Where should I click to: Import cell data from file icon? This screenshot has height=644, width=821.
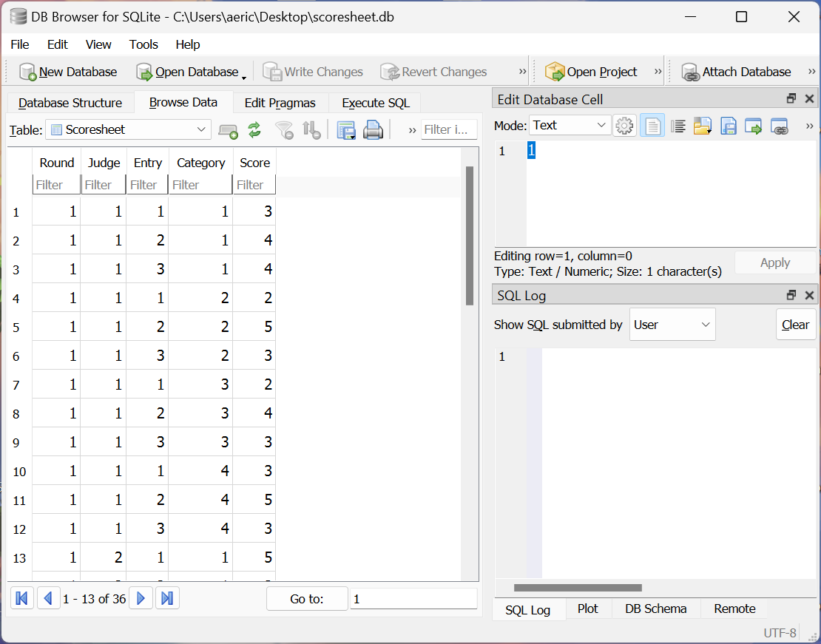click(702, 126)
